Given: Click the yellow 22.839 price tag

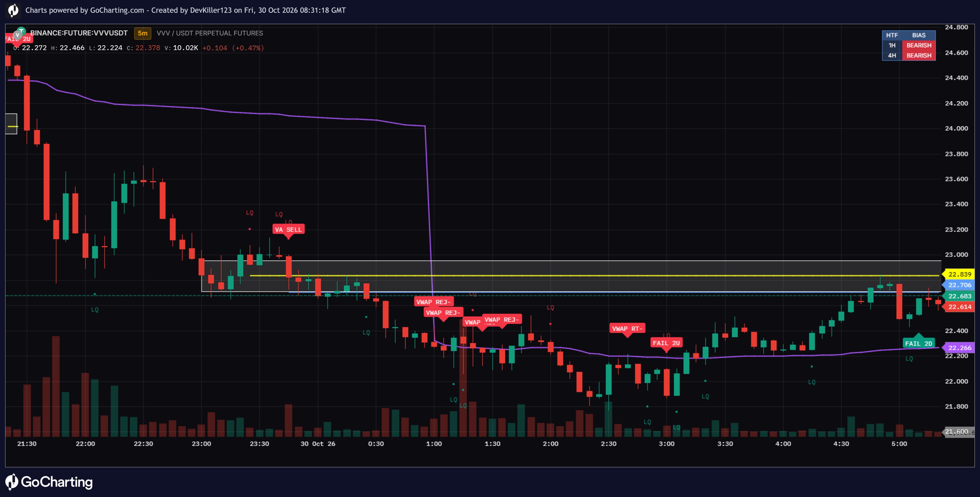Looking at the screenshot, I should coord(959,274).
